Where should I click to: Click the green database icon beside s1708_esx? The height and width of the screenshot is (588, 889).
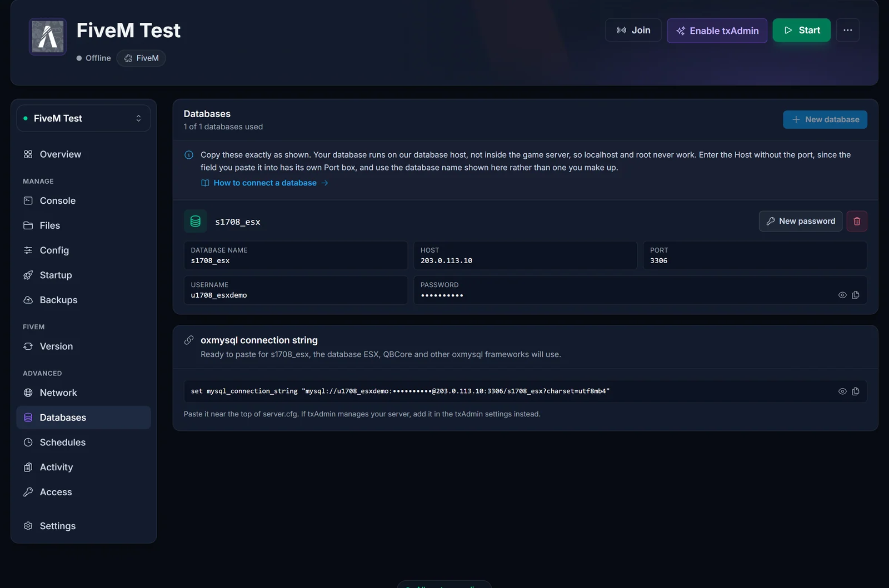click(x=196, y=221)
